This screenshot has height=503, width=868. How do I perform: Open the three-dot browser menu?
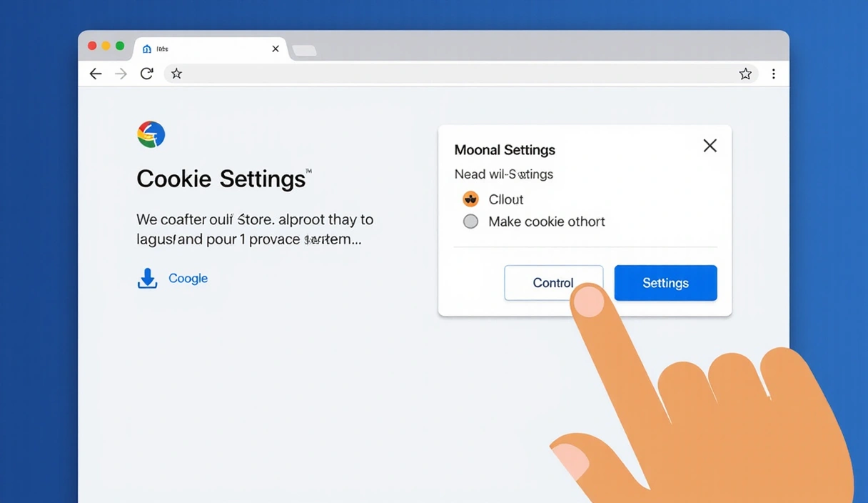(x=773, y=74)
